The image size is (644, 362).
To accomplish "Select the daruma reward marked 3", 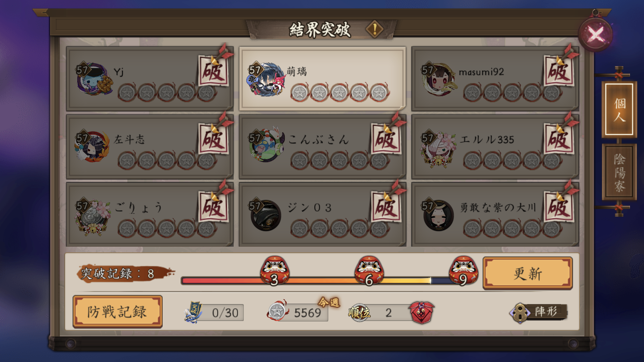I will 274,271.
